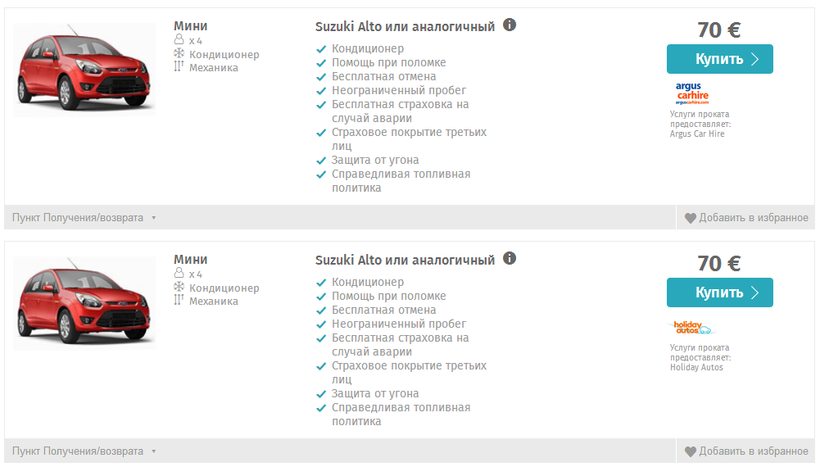Image resolution: width=820 pixels, height=467 pixels.
Task: Buy the Argus Car Hire offer with Купить
Action: coord(720,59)
